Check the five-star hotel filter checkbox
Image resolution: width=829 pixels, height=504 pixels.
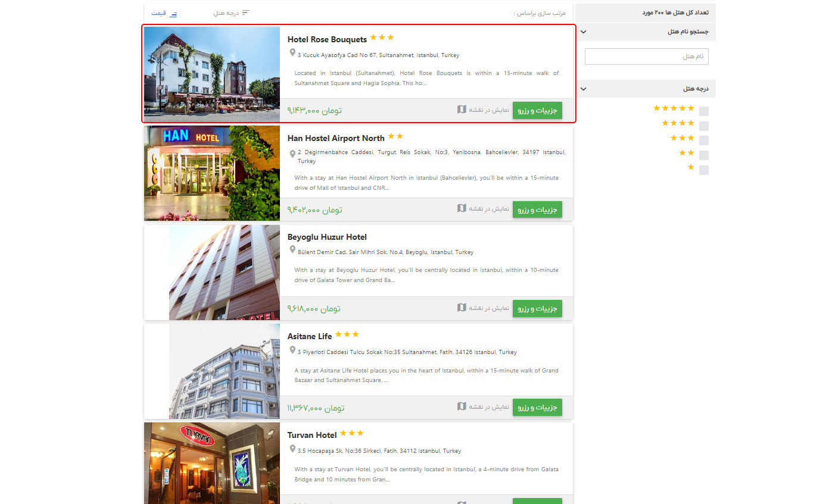click(704, 111)
